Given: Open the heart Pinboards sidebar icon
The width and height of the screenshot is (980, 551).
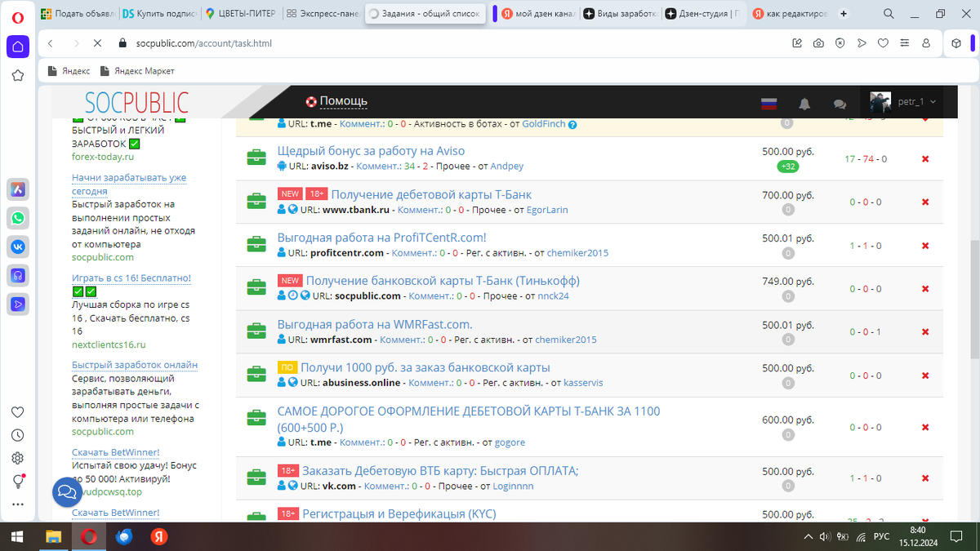Looking at the screenshot, I should 18,412.
